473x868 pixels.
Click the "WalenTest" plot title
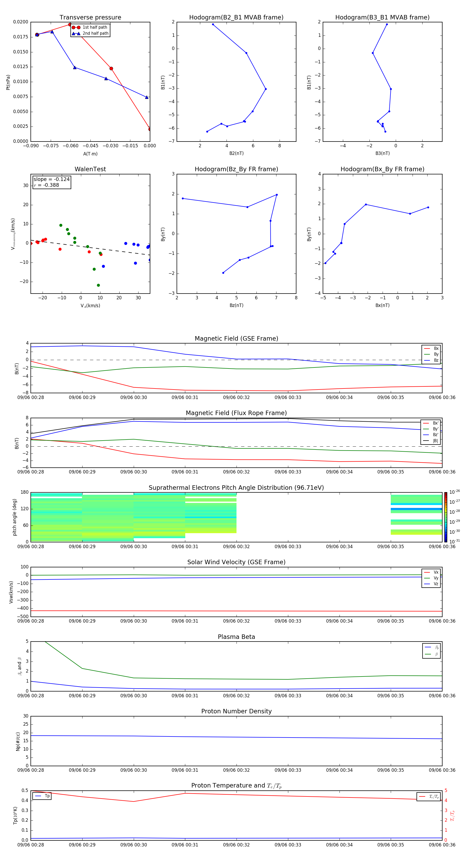pyautogui.click(x=90, y=169)
